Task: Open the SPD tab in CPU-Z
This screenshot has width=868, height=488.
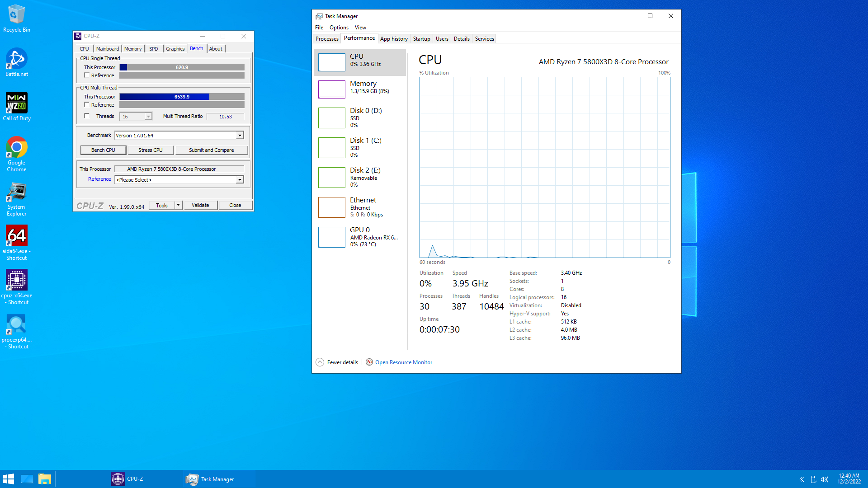Action: tap(154, 49)
